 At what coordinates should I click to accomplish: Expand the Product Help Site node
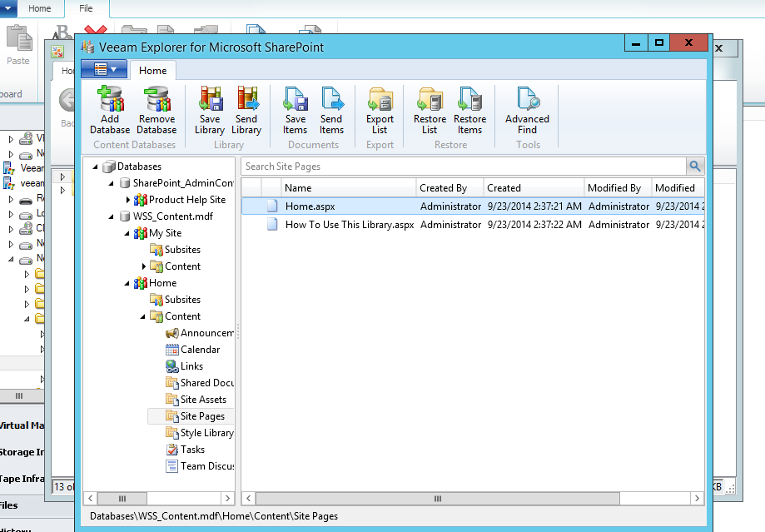128,200
